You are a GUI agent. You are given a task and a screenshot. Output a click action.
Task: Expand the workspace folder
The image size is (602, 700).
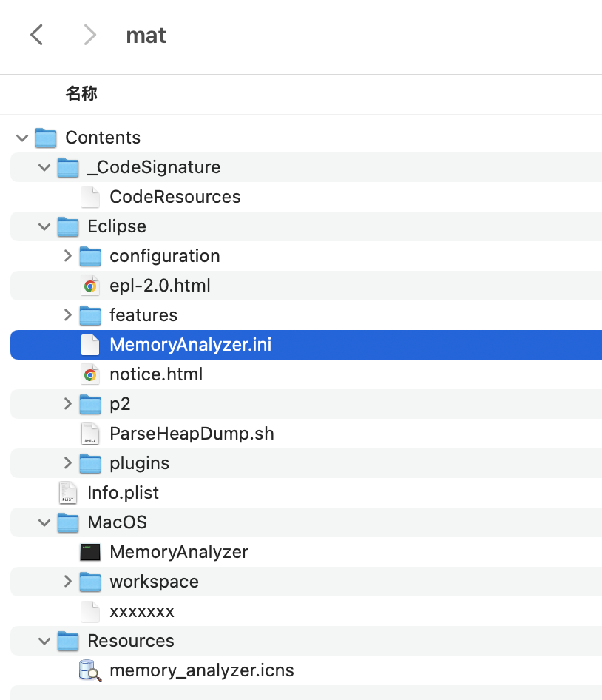coord(67,582)
